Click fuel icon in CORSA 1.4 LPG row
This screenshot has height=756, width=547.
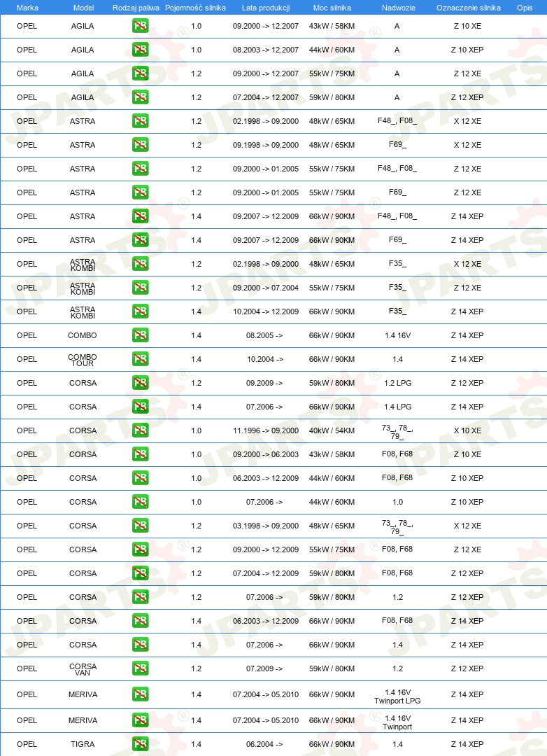pos(140,407)
